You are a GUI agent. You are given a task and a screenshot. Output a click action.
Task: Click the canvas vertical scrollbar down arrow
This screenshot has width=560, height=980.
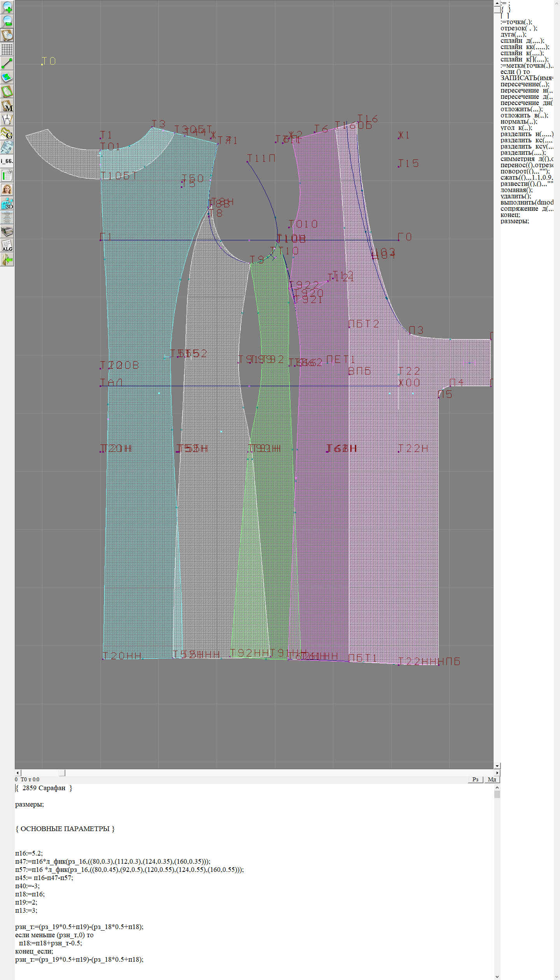497,766
